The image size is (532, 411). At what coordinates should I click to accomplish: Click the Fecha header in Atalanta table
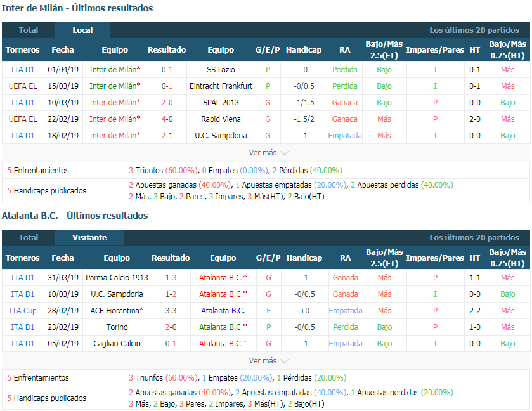click(63, 258)
